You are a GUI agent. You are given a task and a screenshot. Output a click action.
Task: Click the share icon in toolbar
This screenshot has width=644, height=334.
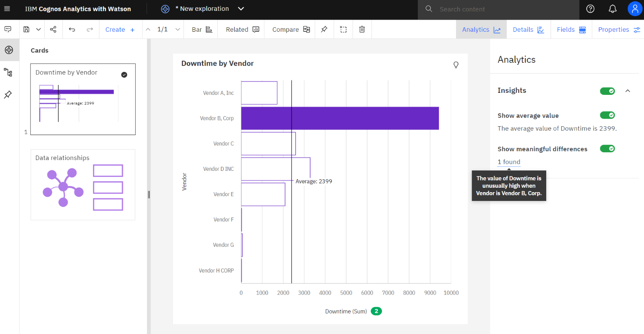coord(53,29)
